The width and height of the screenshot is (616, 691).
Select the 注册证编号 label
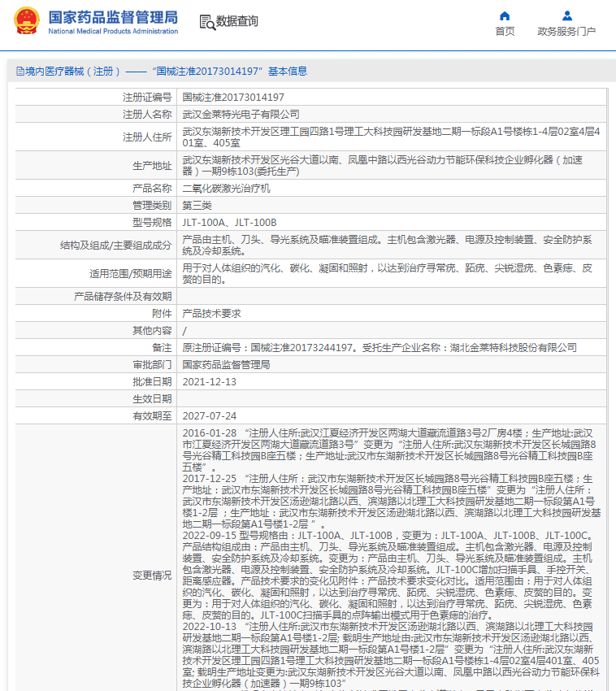pos(147,98)
